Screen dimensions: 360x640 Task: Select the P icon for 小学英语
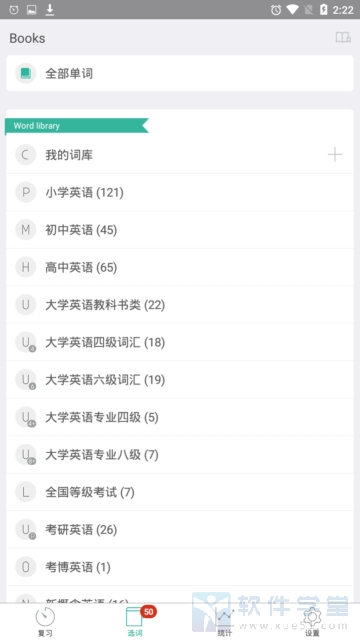26,192
